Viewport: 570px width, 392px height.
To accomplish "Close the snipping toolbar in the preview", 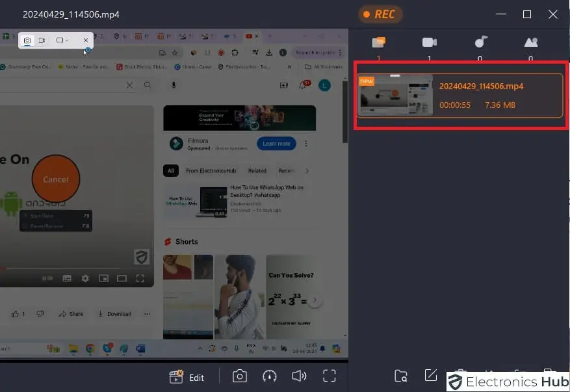I will [x=85, y=40].
